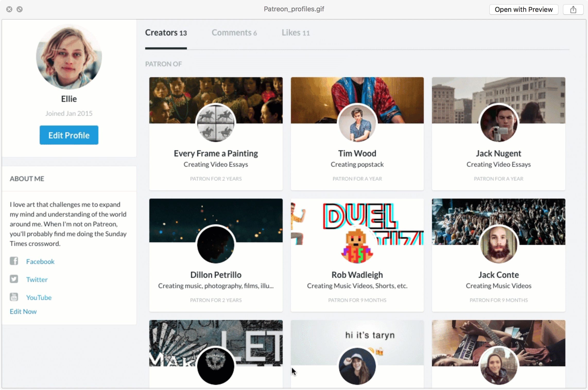Click 'Creating Music Videos, Shorts, etc.' text

click(357, 286)
